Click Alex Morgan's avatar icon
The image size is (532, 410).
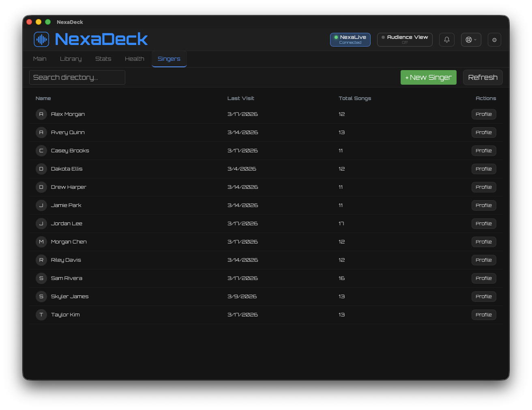(x=41, y=114)
